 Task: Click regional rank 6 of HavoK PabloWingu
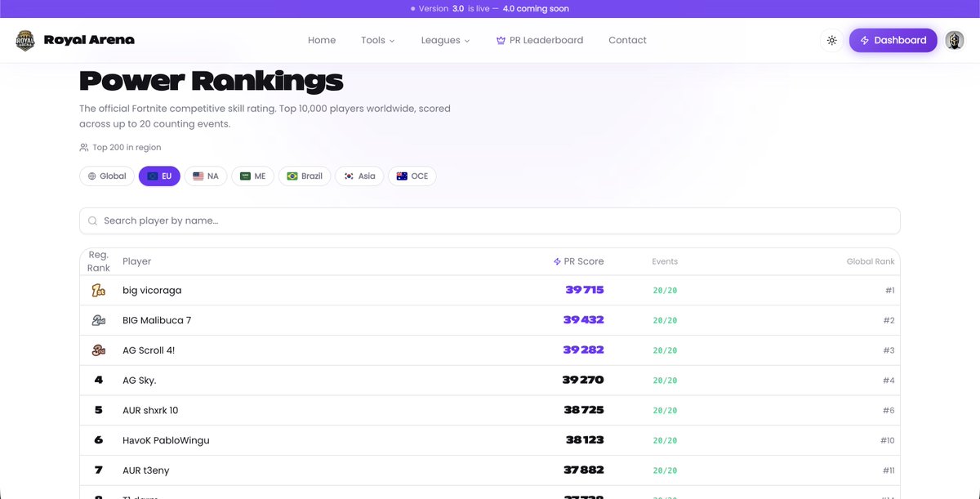point(99,440)
